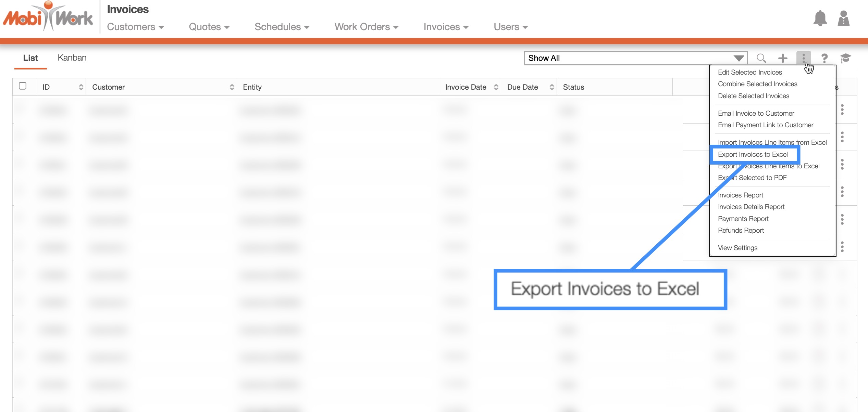Click Invoices Details Report entry
This screenshot has width=868, height=412.
tap(751, 207)
